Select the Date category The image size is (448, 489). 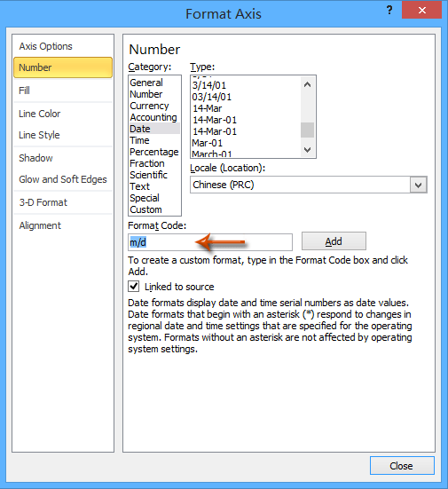154,129
